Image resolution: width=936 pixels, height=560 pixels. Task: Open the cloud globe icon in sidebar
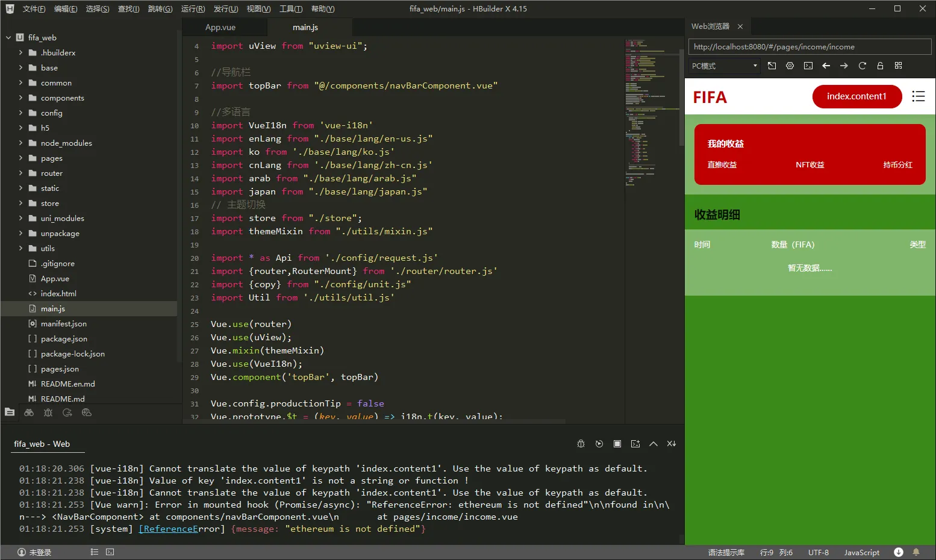(87, 412)
